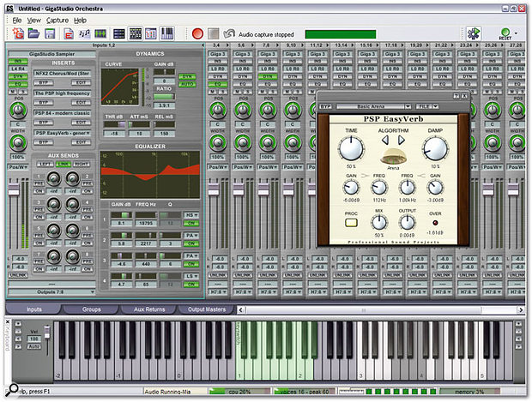Open the green waveform loader icon
This screenshot has width=532, height=402.
[100, 33]
